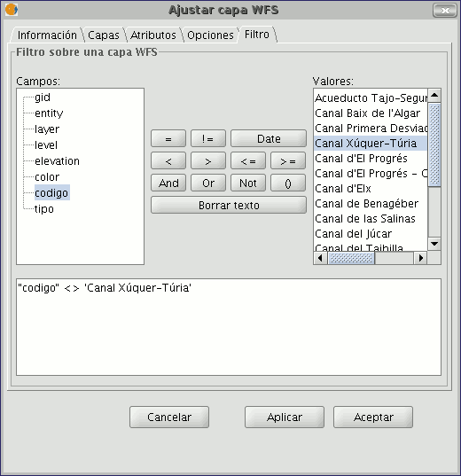The width and height of the screenshot is (461, 476).
Task: Click the gvSIG application icon in title bar
Action: point(12,10)
